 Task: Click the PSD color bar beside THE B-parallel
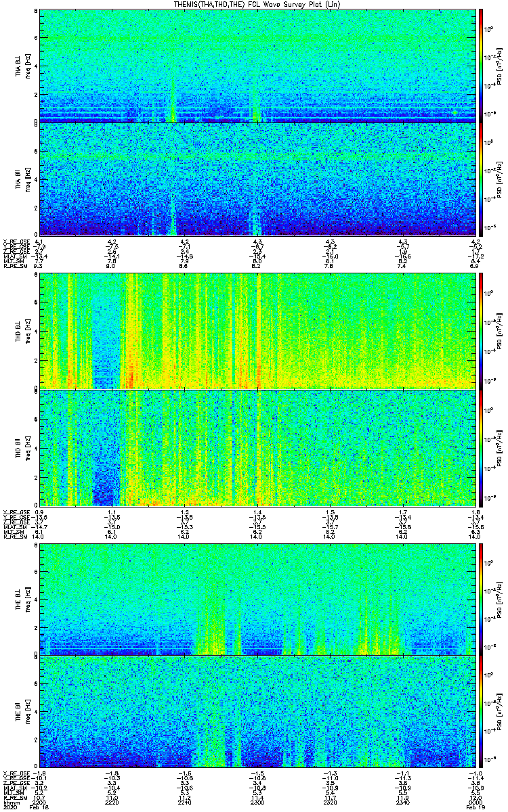point(481,710)
